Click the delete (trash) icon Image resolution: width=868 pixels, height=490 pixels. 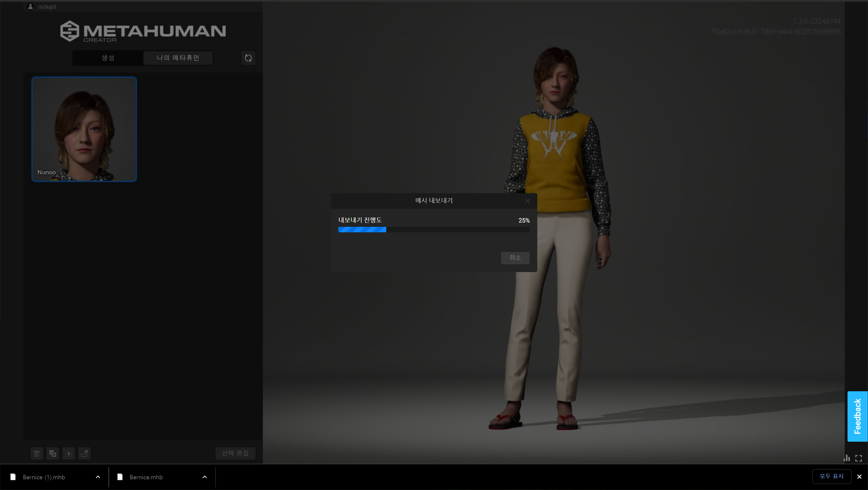tap(37, 453)
